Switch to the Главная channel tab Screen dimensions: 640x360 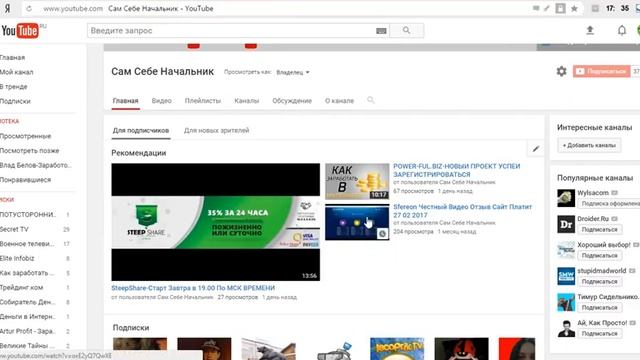tap(126, 101)
